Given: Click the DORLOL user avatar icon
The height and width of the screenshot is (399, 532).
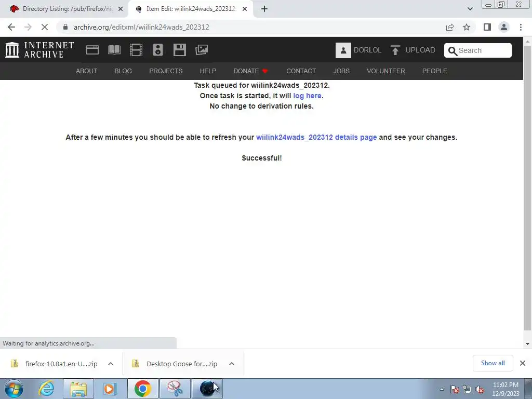Looking at the screenshot, I should 343,50.
